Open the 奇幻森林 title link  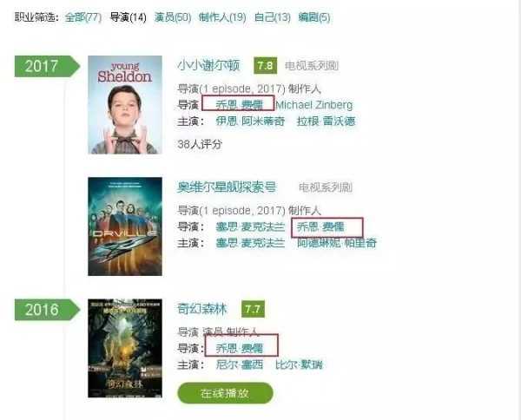pyautogui.click(x=202, y=309)
